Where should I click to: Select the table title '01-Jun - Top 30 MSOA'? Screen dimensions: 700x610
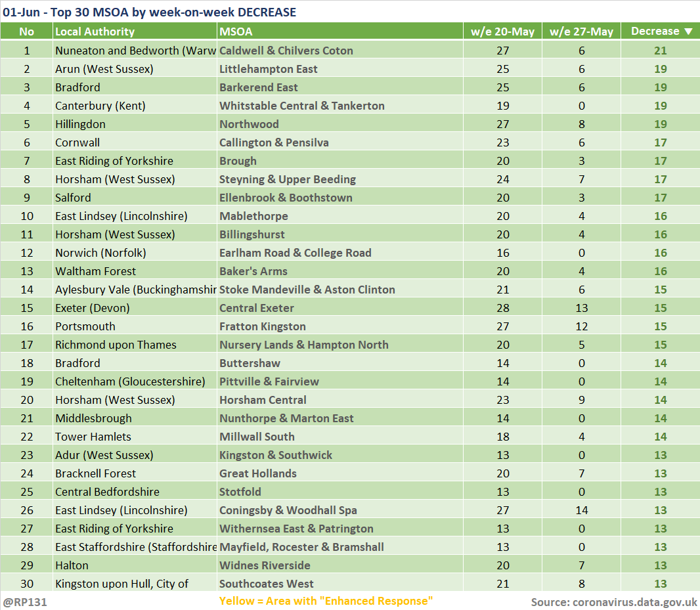click(x=150, y=12)
